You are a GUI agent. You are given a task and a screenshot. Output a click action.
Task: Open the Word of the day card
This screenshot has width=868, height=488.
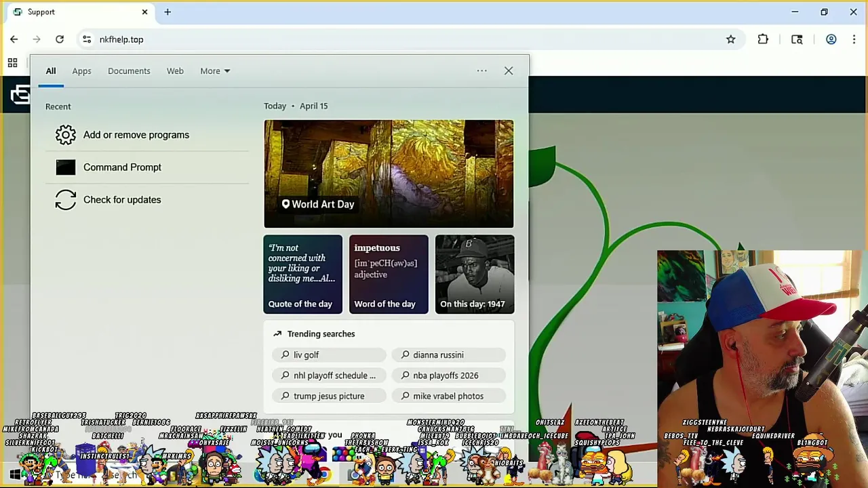coord(389,274)
